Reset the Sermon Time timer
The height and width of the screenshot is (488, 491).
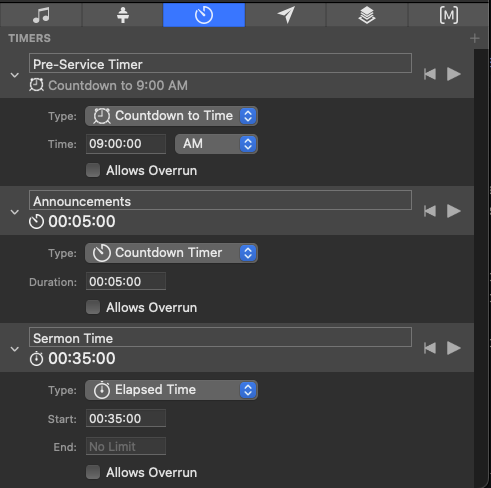pyautogui.click(x=430, y=348)
